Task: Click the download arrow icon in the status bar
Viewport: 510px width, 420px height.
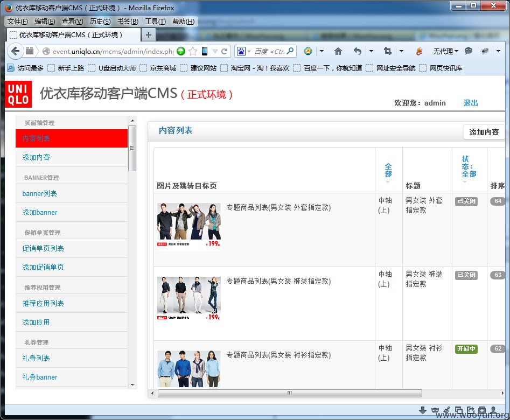Action: (x=423, y=410)
